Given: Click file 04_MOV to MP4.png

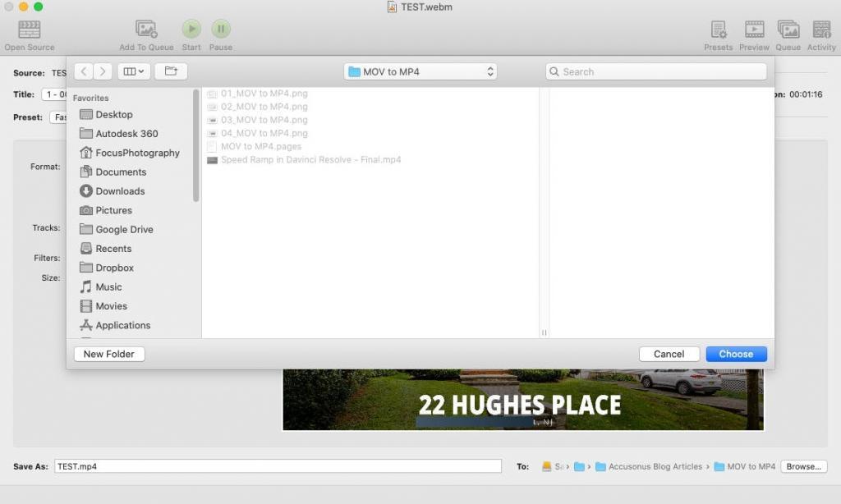Looking at the screenshot, I should tap(257, 134).
